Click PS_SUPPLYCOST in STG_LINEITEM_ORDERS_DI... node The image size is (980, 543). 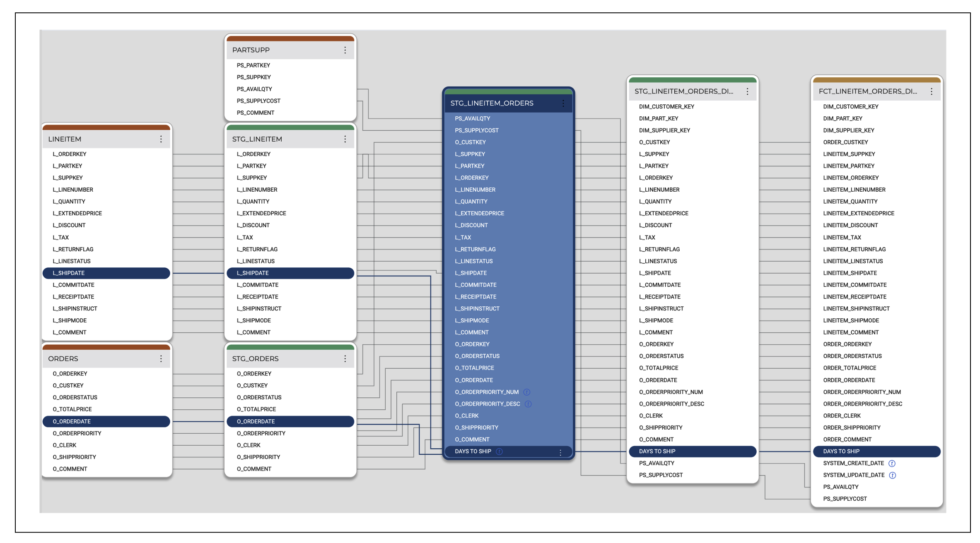(x=661, y=476)
